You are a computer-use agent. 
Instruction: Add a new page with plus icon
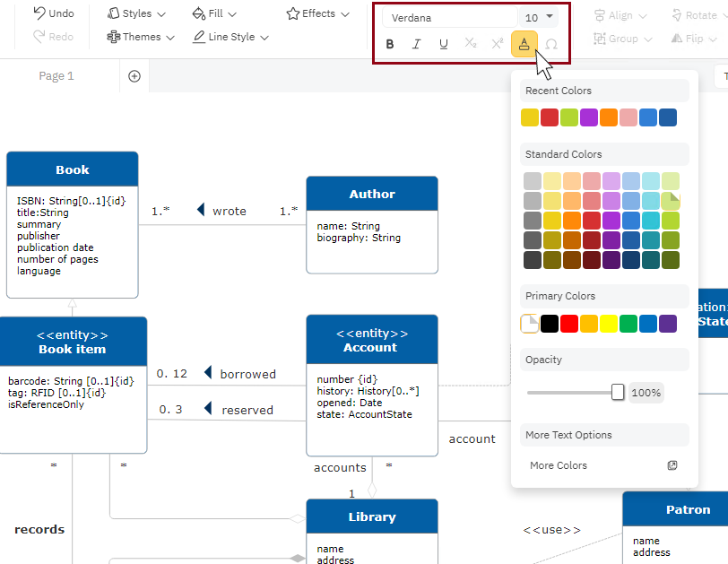tap(134, 76)
